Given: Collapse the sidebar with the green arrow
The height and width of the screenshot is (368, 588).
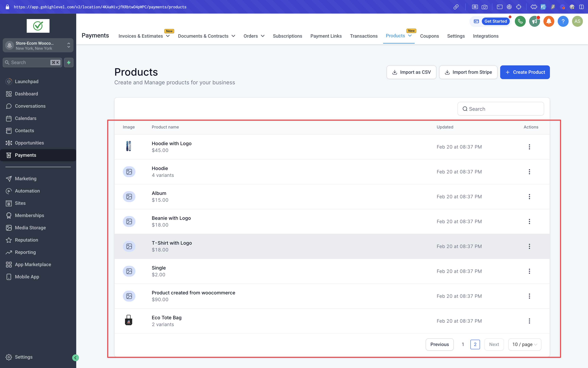Looking at the screenshot, I should pyautogui.click(x=76, y=358).
